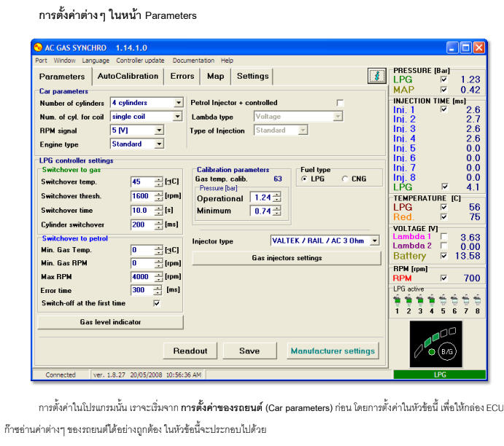Toggle Petrol Injector + controlled checkbox
The width and height of the screenshot is (504, 446).
point(340,103)
